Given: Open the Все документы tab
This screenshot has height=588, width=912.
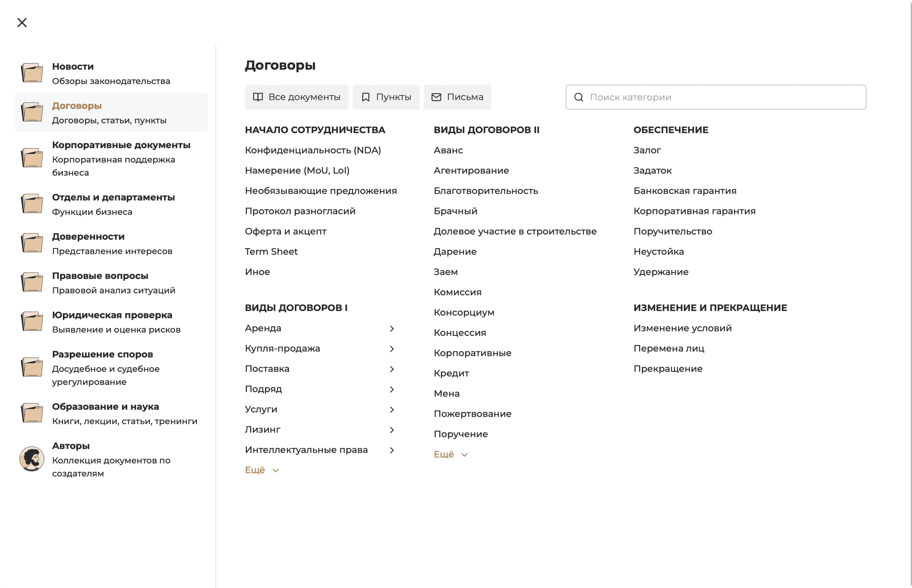Looking at the screenshot, I should (297, 97).
